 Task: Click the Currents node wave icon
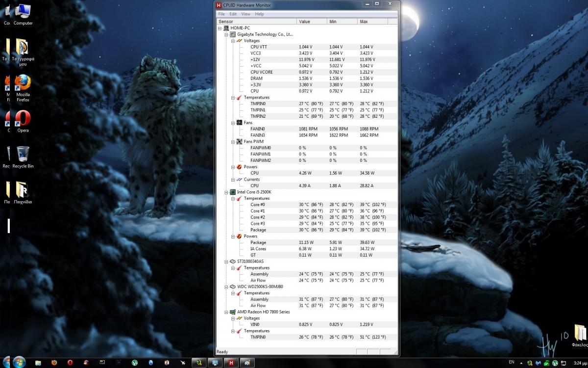(239, 179)
